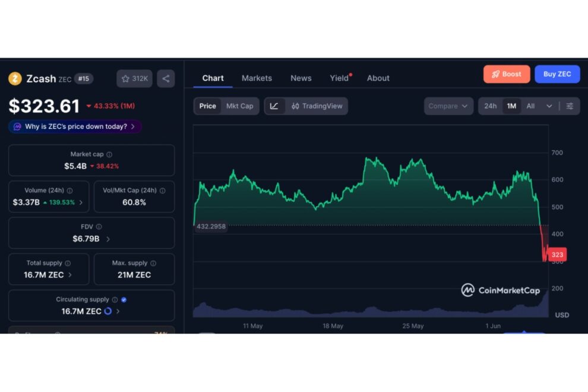Click the USD currency label on chart
Image resolution: width=588 pixels, height=392 pixels.
[562, 315]
